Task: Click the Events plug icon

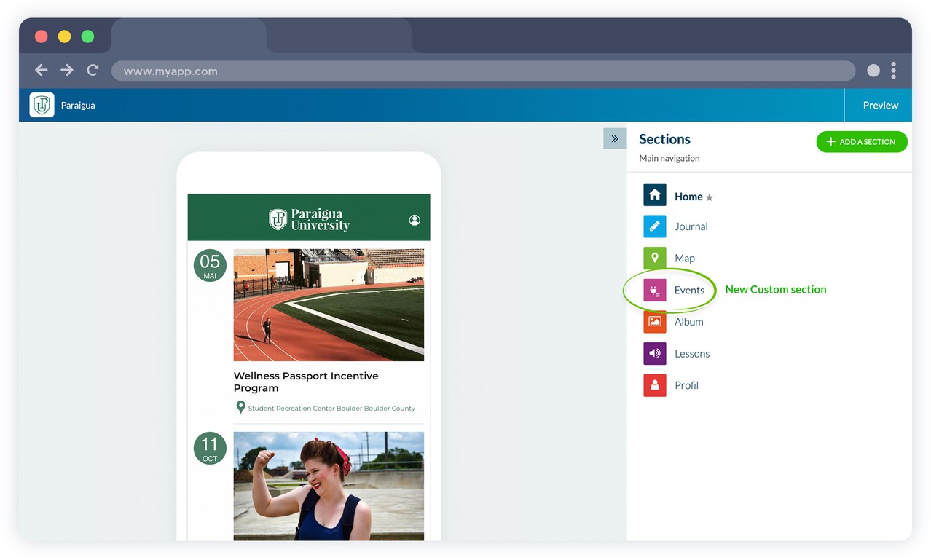Action: coord(655,290)
